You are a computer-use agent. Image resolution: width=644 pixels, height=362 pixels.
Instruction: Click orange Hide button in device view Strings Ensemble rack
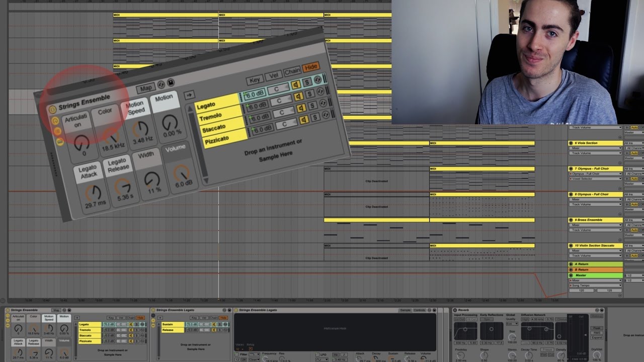coord(140,318)
